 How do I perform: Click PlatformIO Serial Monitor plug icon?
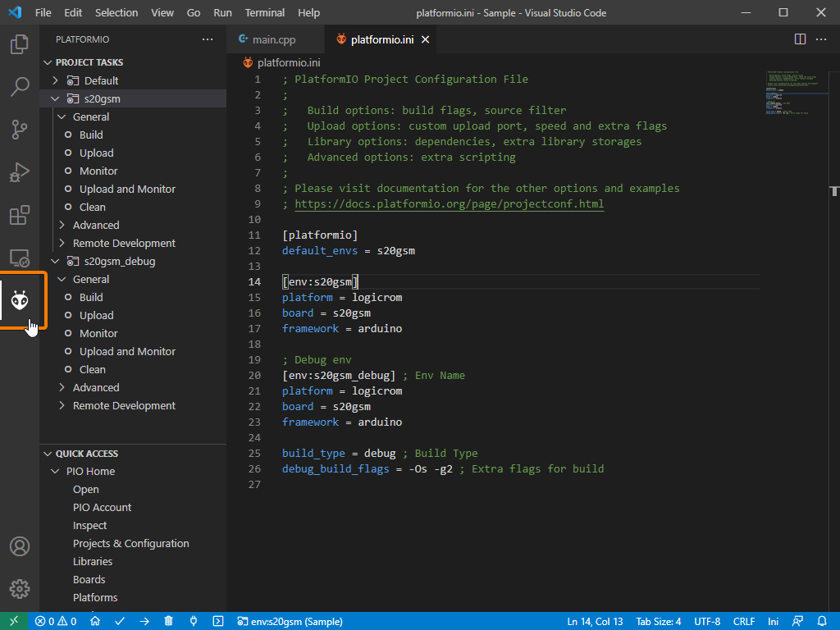tap(194, 621)
